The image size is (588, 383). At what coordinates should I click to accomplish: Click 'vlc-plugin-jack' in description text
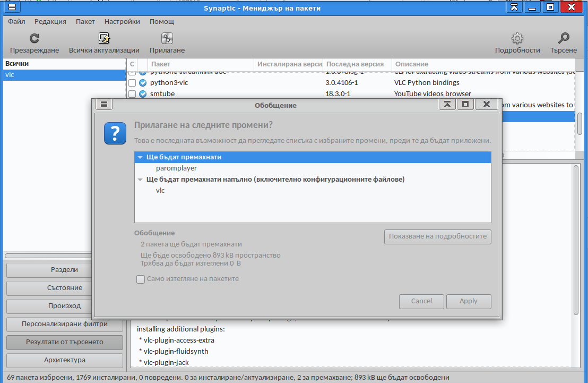[166, 363]
